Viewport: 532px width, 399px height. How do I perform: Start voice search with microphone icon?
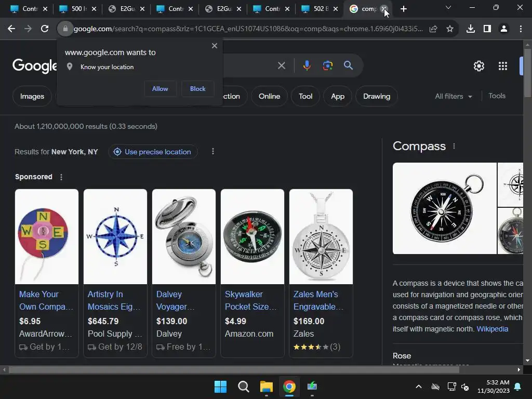(x=307, y=65)
